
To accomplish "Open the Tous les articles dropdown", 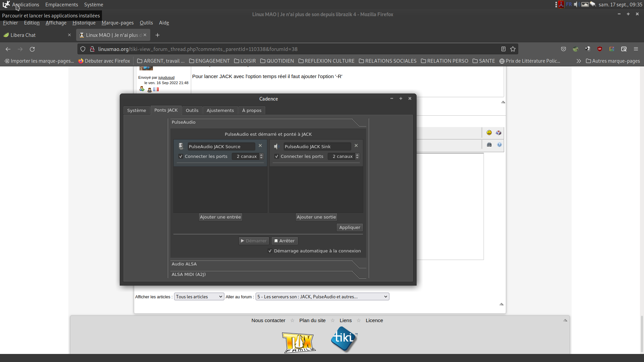I will coord(199,297).
